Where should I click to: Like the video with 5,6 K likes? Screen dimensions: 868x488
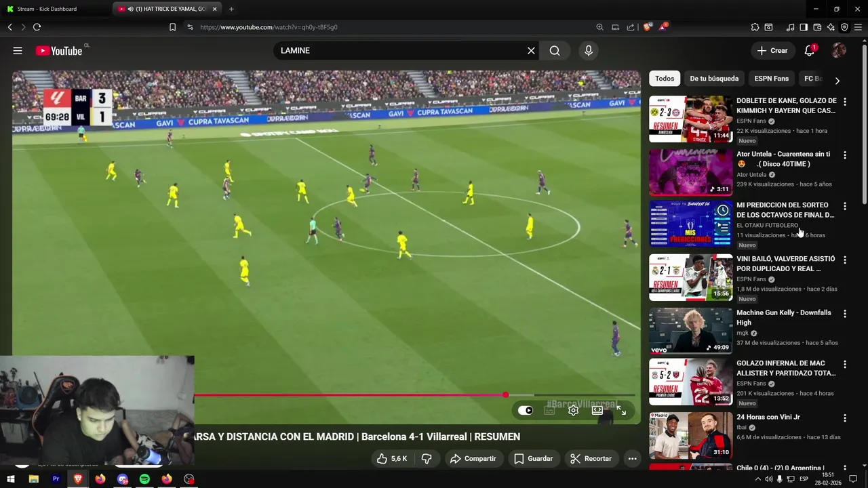pos(391,459)
